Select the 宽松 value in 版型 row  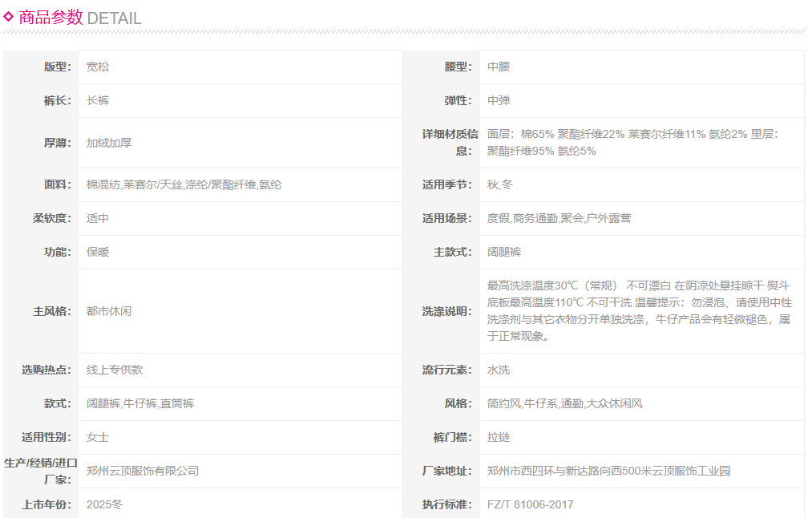tap(98, 67)
